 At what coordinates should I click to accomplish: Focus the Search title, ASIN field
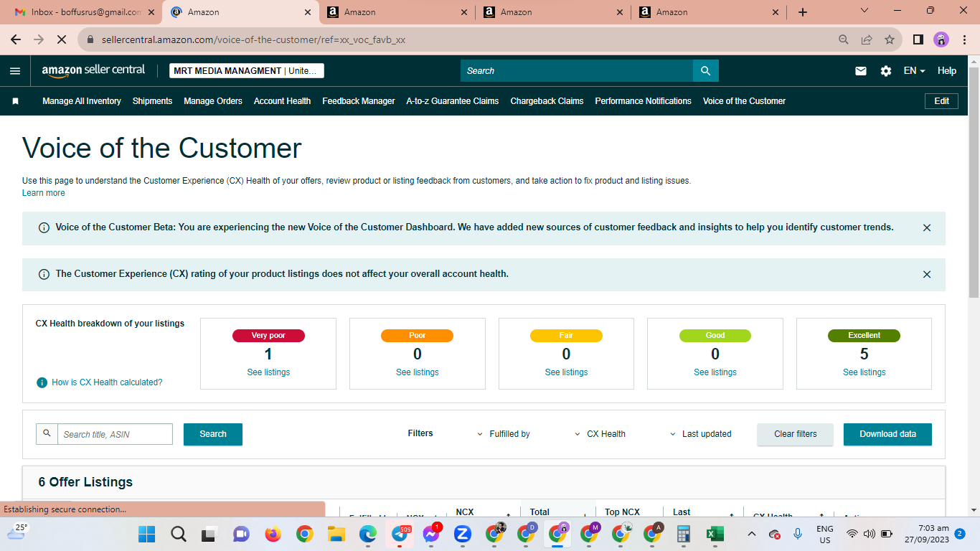click(x=116, y=434)
